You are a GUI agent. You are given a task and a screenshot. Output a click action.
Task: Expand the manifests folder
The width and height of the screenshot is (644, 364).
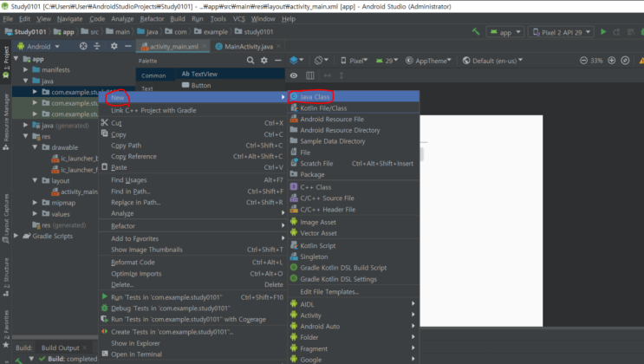(25, 70)
